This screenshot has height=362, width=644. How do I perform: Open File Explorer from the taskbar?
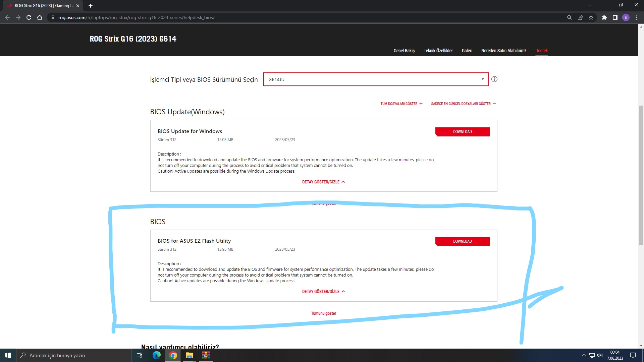pos(190,355)
